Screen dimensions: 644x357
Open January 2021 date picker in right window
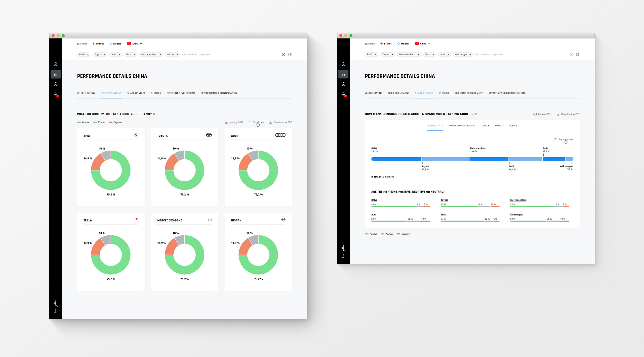(542, 114)
